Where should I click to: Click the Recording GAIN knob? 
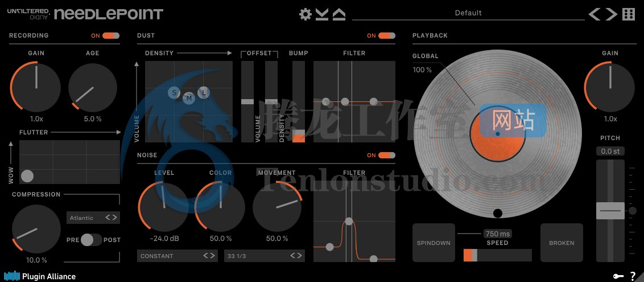point(36,87)
